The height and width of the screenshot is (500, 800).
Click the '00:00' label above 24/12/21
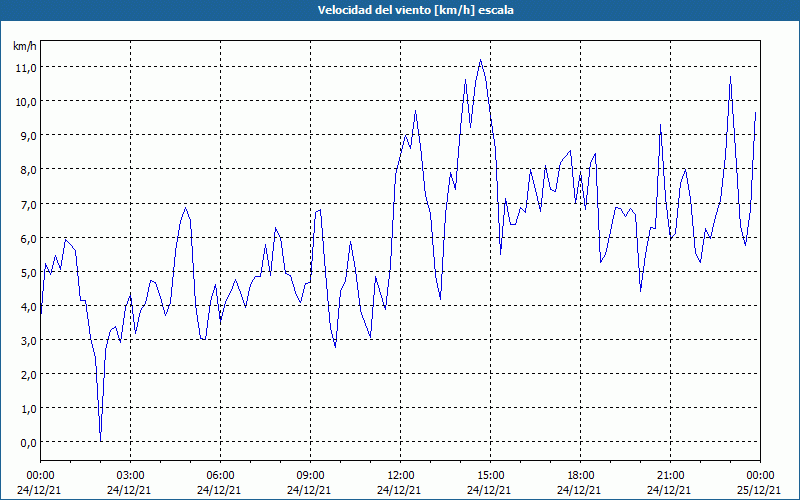40,476
